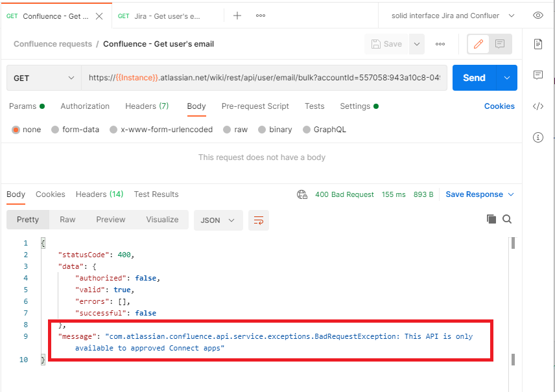This screenshot has height=392, width=555.
Task: Click the Cookies link
Action: [499, 106]
